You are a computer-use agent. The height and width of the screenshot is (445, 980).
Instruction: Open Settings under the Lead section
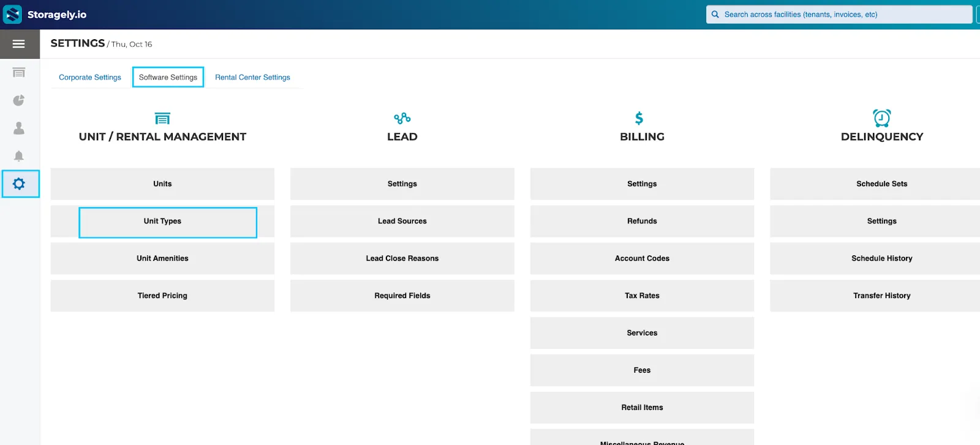coord(402,184)
